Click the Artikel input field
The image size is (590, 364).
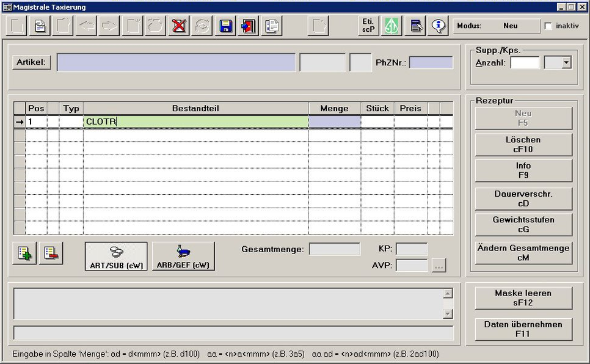tap(175, 62)
